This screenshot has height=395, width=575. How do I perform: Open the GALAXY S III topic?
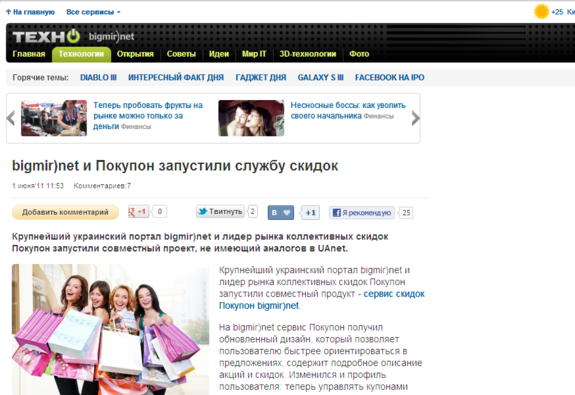point(321,77)
